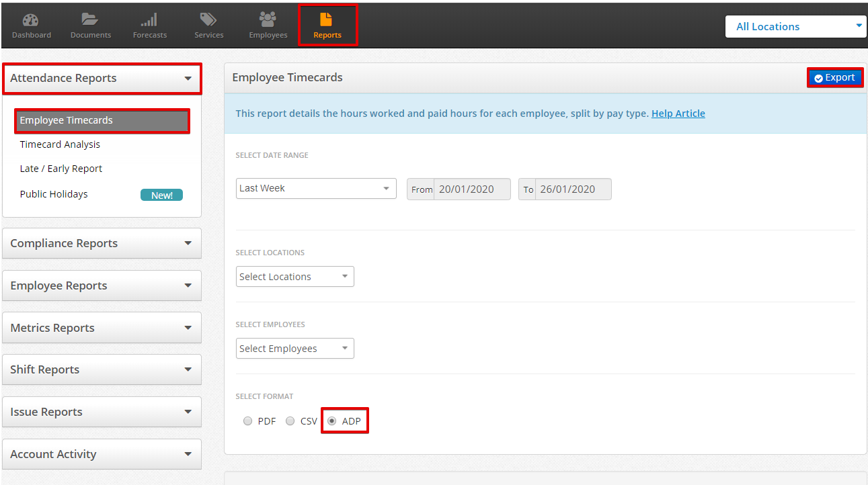
Task: Open the Dashboard gauge icon
Action: click(x=31, y=20)
